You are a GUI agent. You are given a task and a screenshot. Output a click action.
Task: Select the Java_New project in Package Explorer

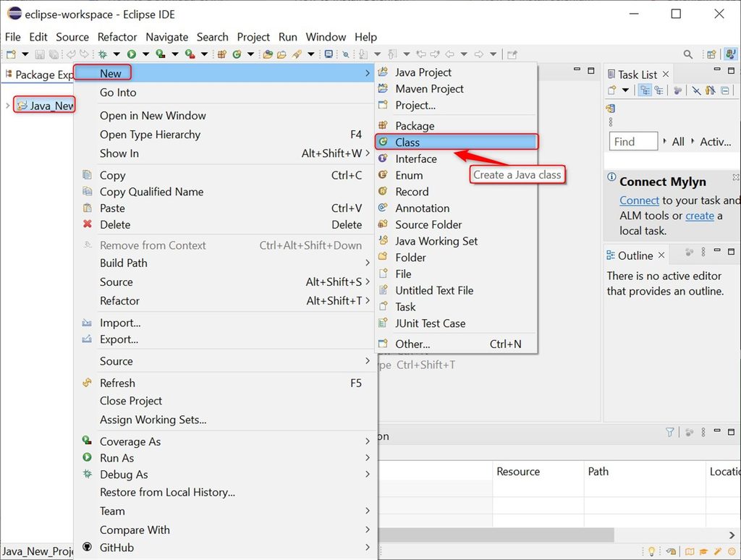[45, 106]
